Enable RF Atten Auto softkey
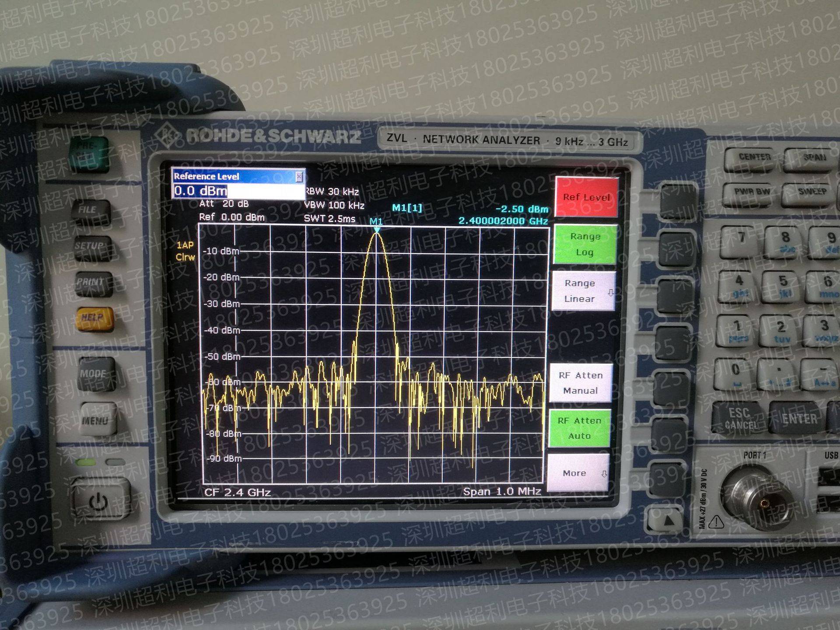Image resolution: width=840 pixels, height=630 pixels. click(x=579, y=428)
